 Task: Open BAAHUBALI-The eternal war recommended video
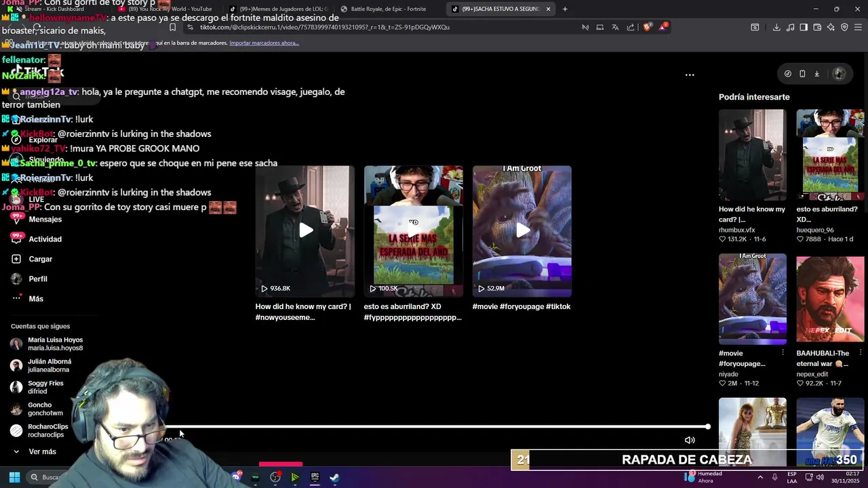tap(830, 298)
